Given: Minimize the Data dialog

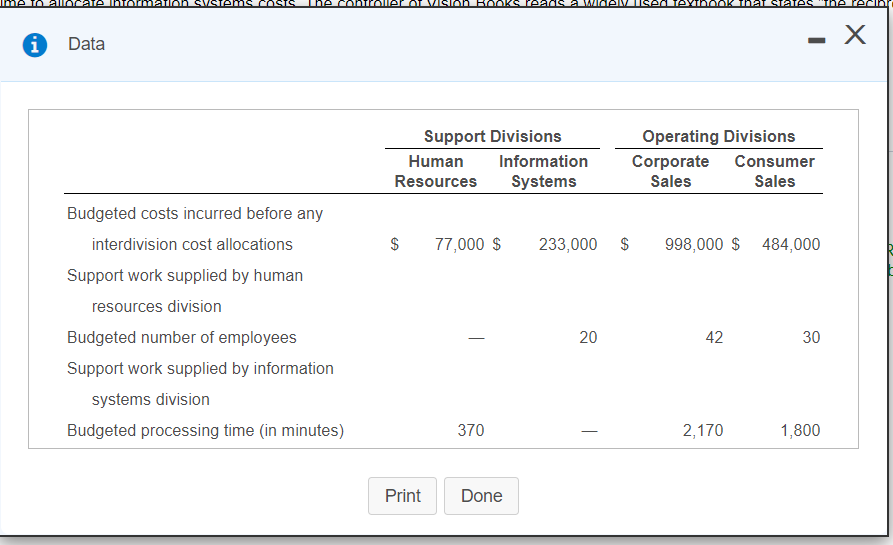Looking at the screenshot, I should (816, 40).
